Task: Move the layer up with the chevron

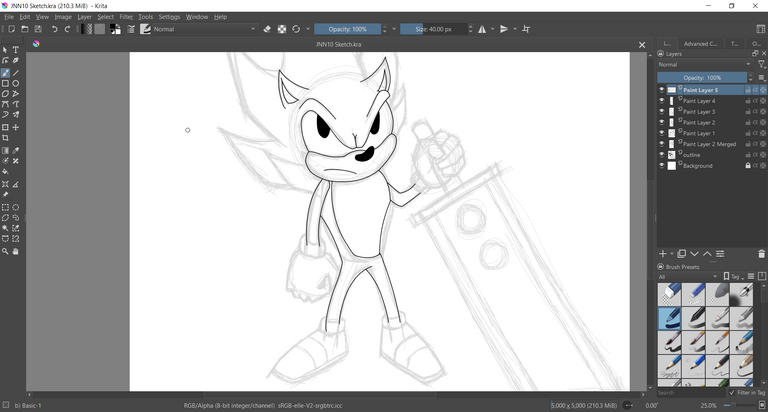Action: click(x=707, y=254)
